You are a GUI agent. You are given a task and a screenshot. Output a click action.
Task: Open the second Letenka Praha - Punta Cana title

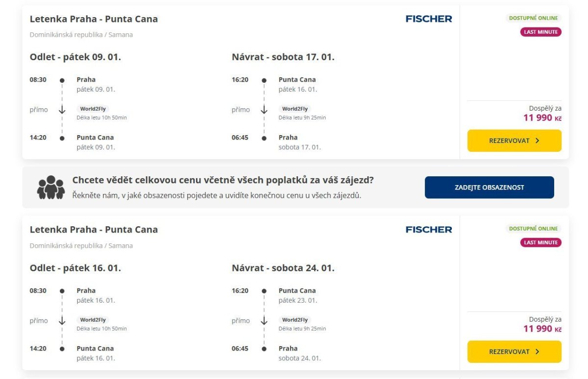coord(94,230)
